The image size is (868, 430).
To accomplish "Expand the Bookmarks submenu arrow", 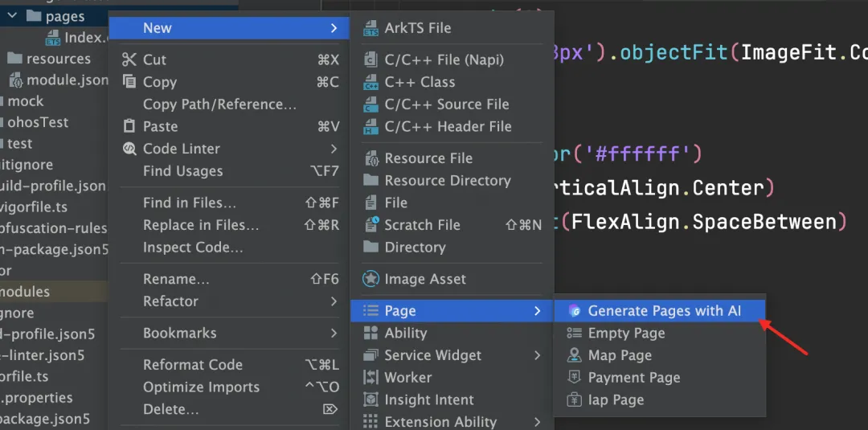I will 334,333.
